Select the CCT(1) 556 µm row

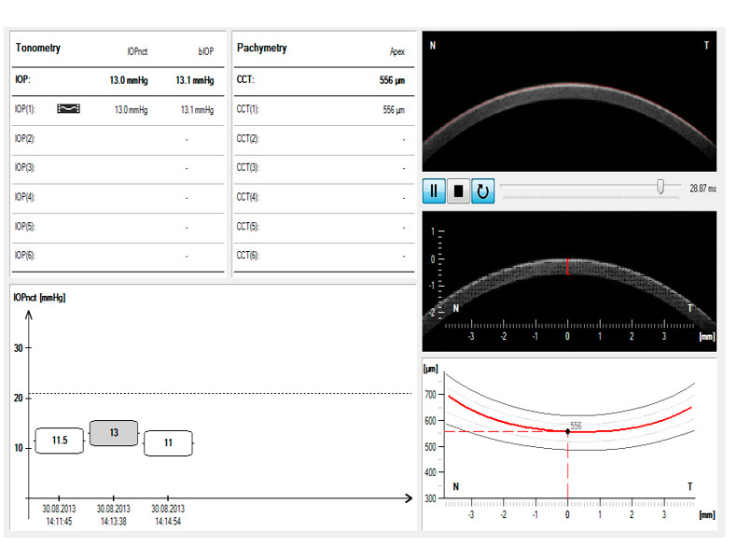[x=320, y=110]
